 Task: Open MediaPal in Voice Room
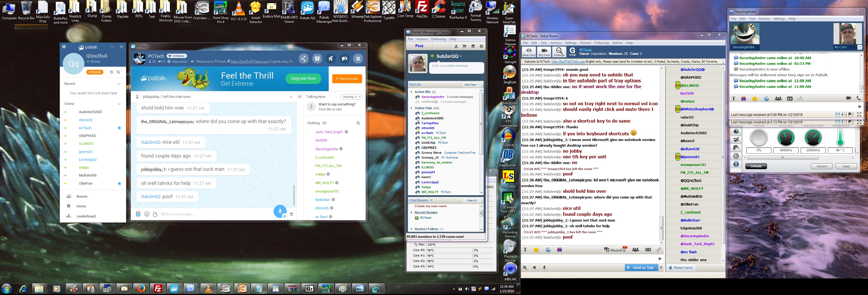(615, 249)
